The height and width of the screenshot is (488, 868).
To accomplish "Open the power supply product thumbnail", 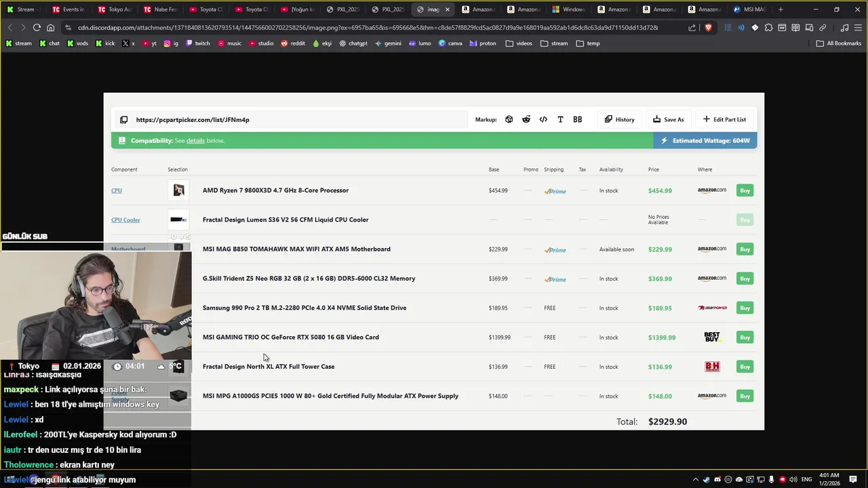I will click(x=178, y=396).
